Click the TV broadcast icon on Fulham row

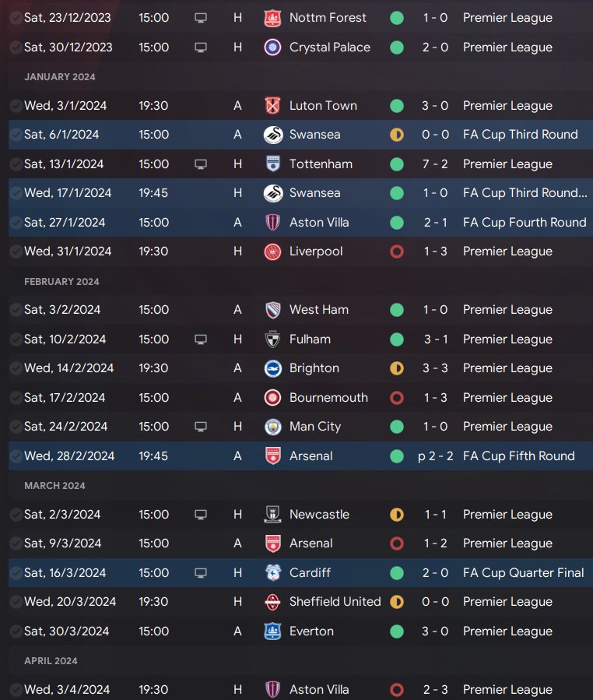point(201,339)
